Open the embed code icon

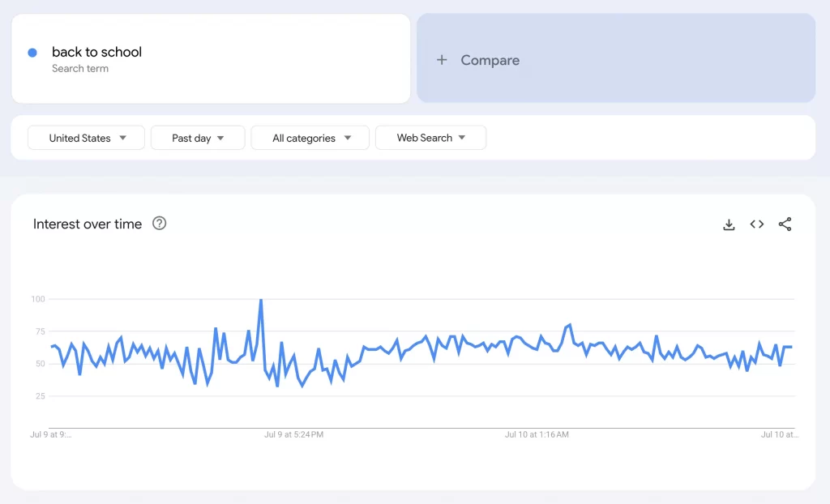click(757, 224)
